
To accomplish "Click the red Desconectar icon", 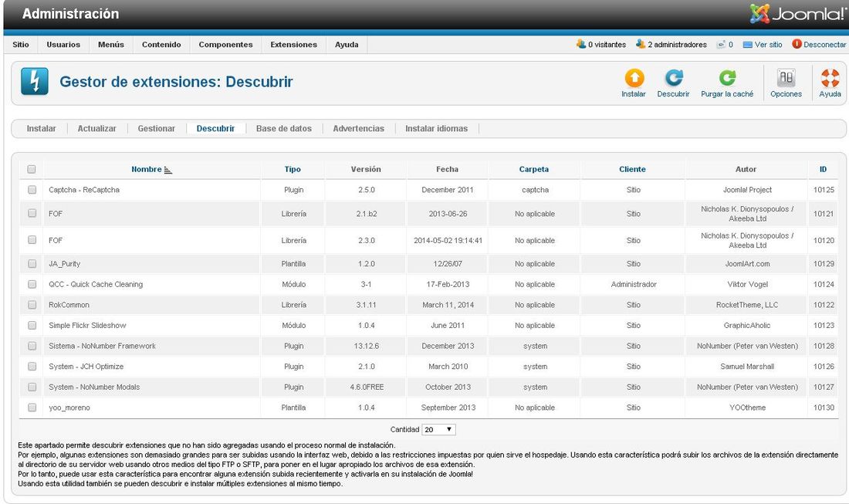I will coord(797,45).
